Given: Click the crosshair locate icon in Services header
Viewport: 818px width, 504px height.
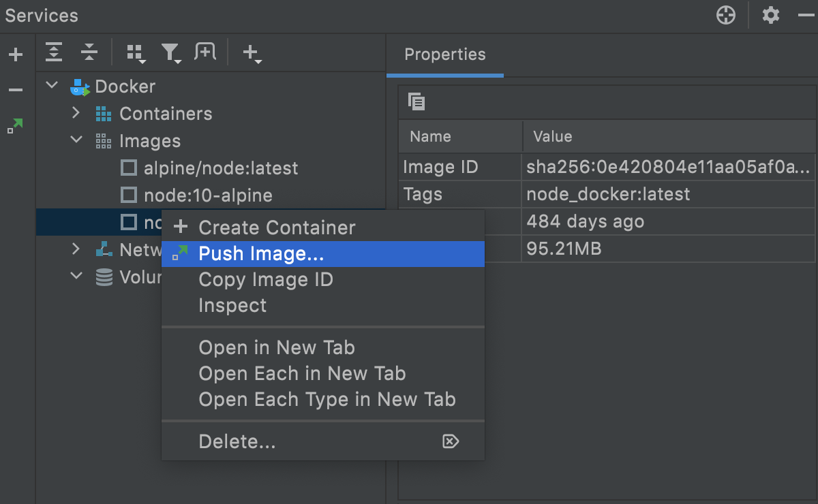Looking at the screenshot, I should [x=726, y=15].
